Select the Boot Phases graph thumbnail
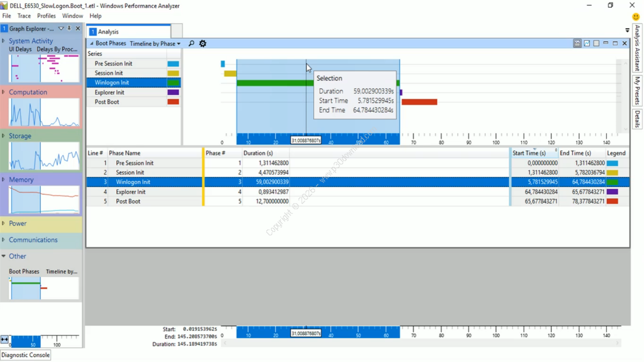Image resolution: width=644 pixels, height=362 pixels. pyautogui.click(x=44, y=288)
